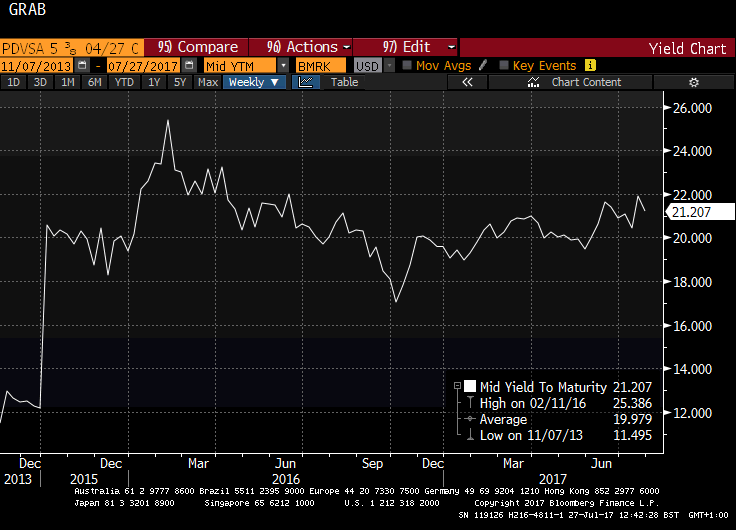Select the Max range tab
The width and height of the screenshot is (736, 530).
208,82
